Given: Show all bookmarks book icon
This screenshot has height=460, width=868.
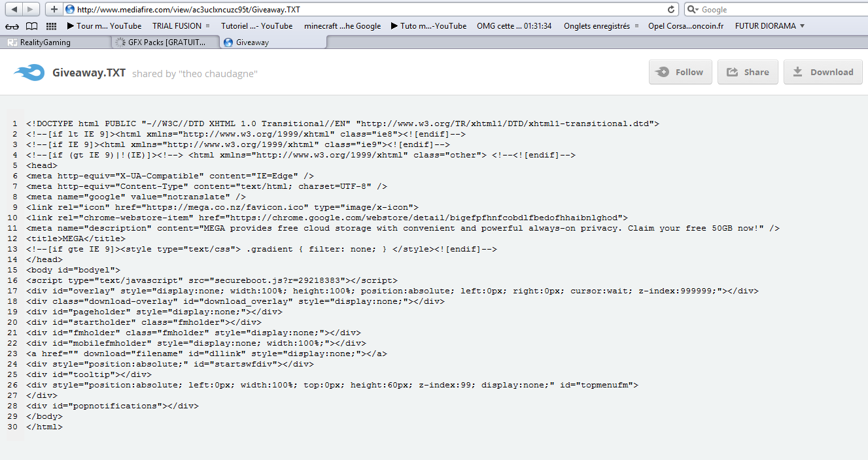Looking at the screenshot, I should click(x=31, y=26).
